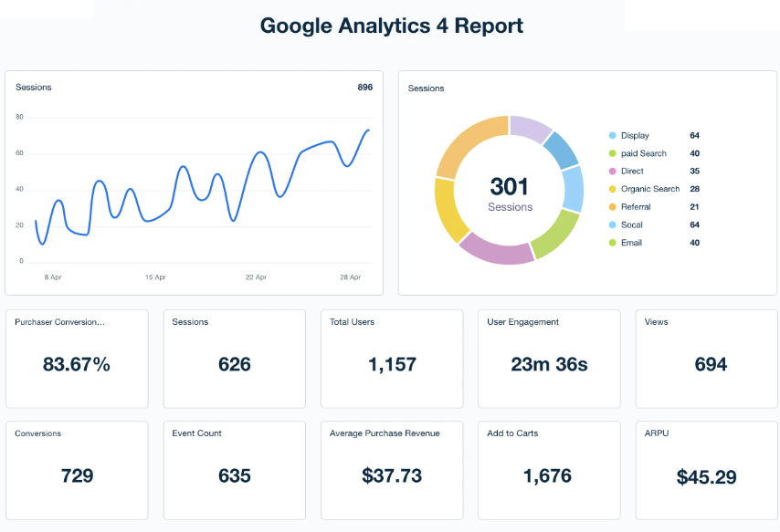The image size is (780, 532).
Task: Click the 80 y-axis label
Action: 19,118
